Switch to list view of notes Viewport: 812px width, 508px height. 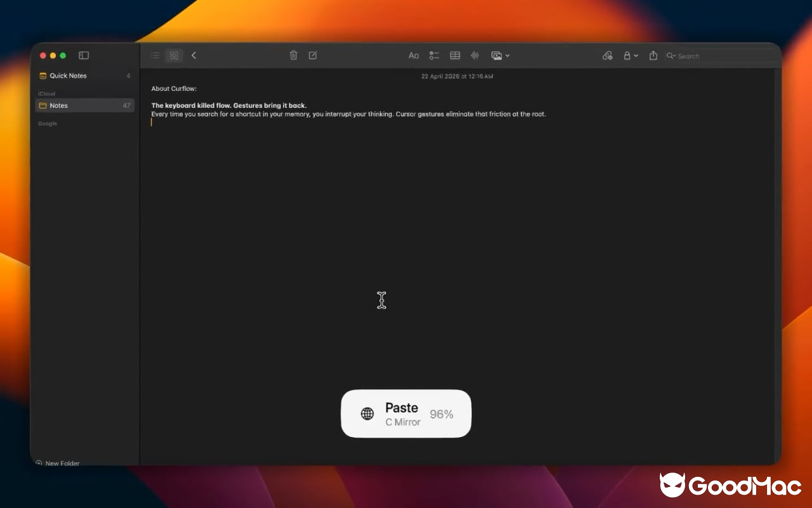click(x=154, y=55)
